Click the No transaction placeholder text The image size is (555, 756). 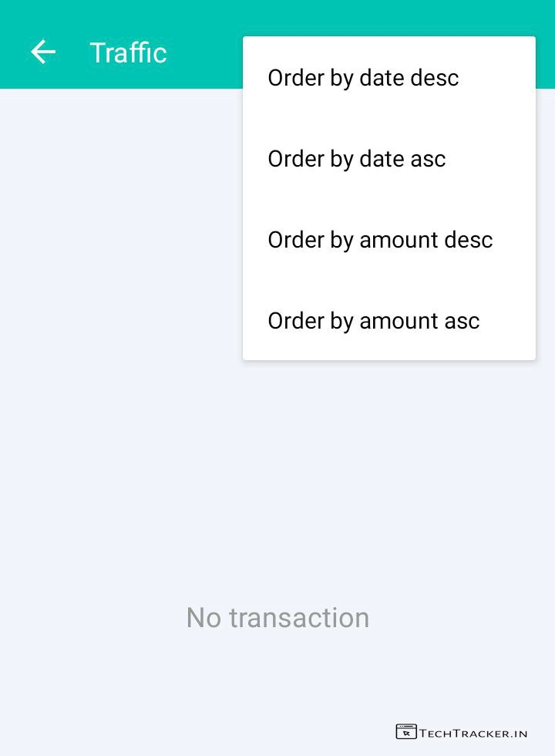277,618
